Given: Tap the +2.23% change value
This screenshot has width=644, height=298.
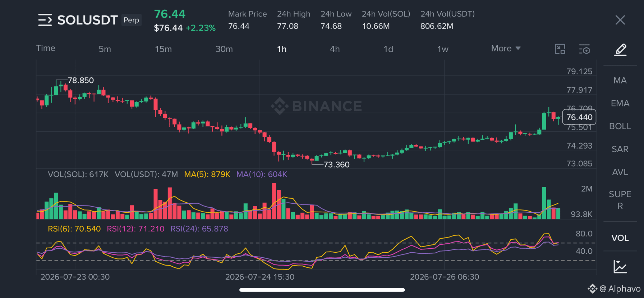Looking at the screenshot, I should click(x=201, y=28).
